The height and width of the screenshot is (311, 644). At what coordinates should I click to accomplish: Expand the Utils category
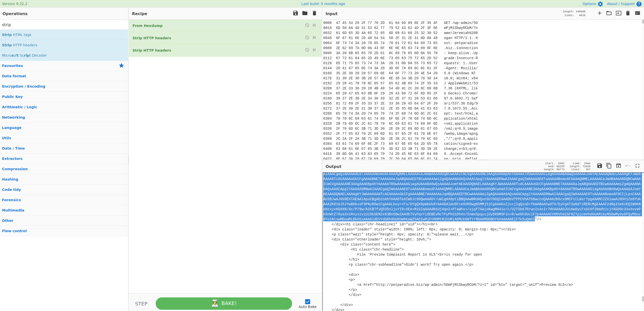tap(64, 138)
